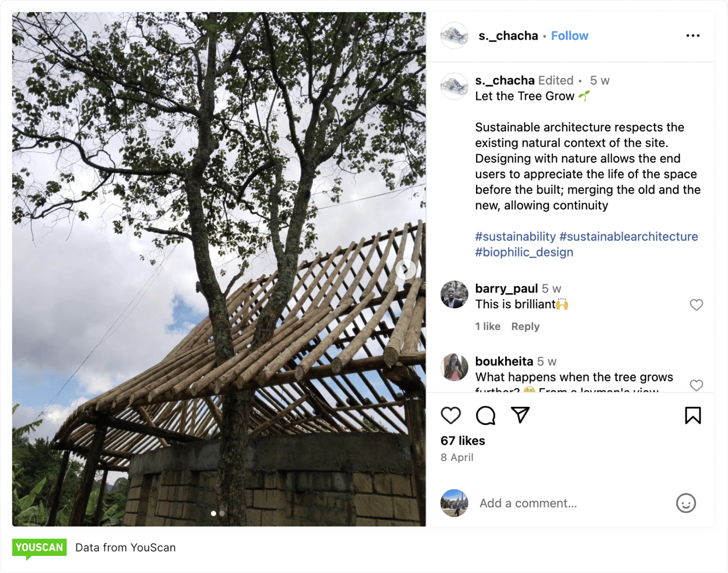The height and width of the screenshot is (573, 728).
Task: Open boukheita's profile from username
Action: [504, 361]
